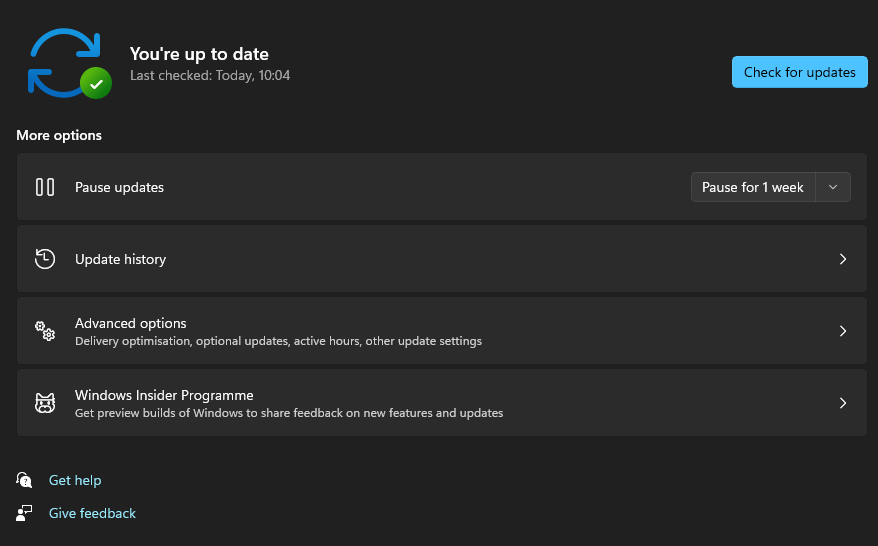Viewport: 878px width, 546px height.
Task: Click the Pause for 1 week button
Action: point(753,187)
